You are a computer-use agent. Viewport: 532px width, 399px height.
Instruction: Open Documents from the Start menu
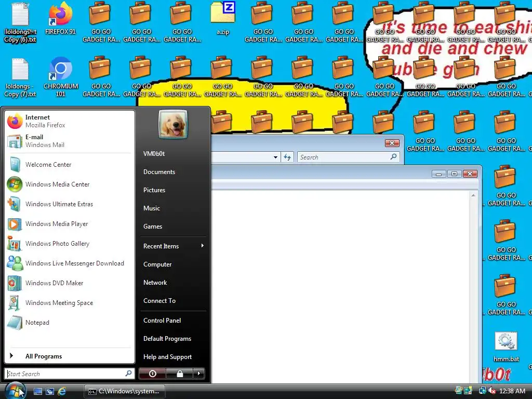[x=173, y=171]
